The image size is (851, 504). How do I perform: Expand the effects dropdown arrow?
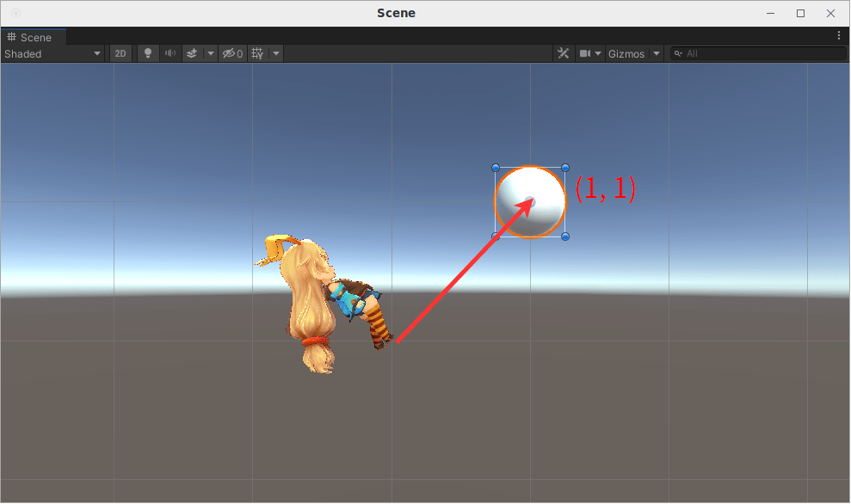[211, 53]
